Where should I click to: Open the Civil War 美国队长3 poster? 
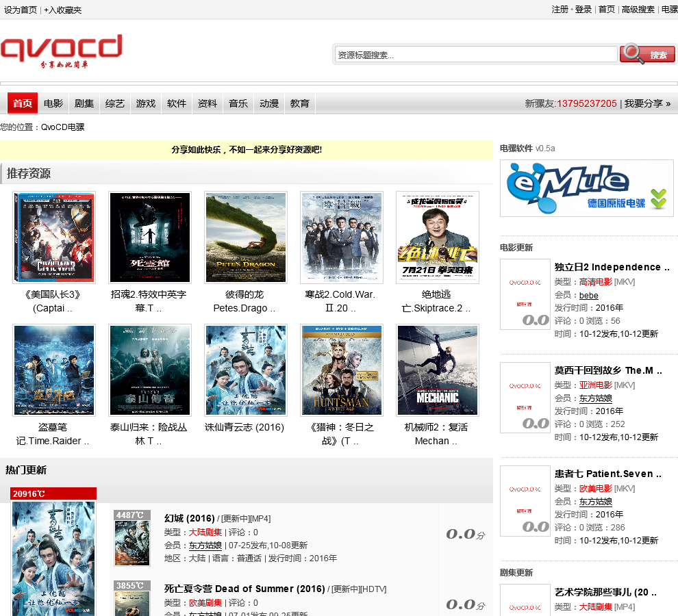54,238
